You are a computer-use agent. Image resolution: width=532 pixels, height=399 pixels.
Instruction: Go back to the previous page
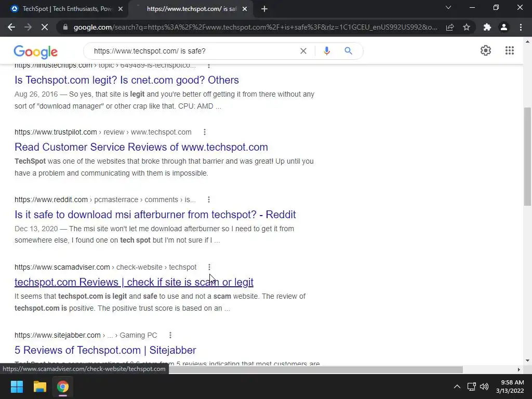coord(11,27)
